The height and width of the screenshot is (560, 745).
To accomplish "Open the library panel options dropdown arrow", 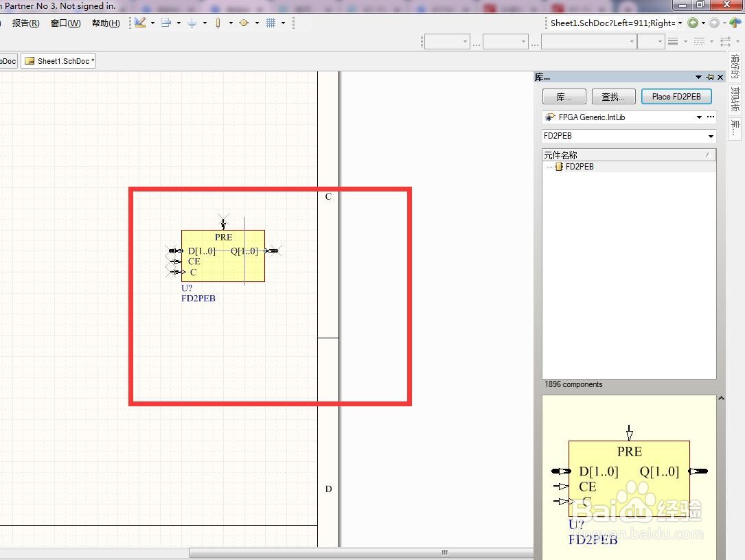I will pyautogui.click(x=698, y=77).
